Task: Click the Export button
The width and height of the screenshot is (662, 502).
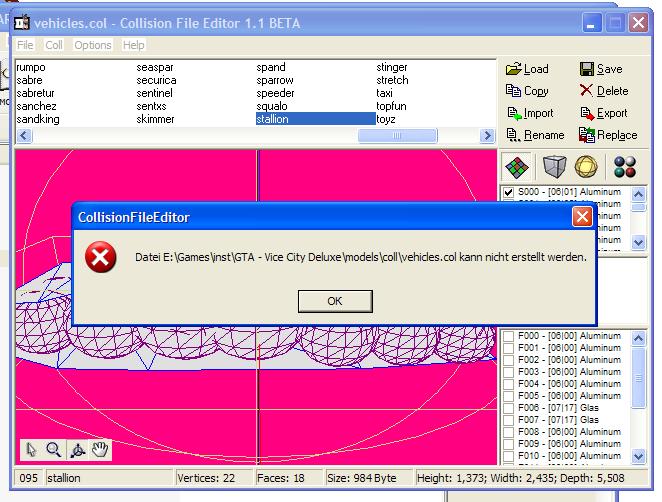Action: [x=603, y=113]
